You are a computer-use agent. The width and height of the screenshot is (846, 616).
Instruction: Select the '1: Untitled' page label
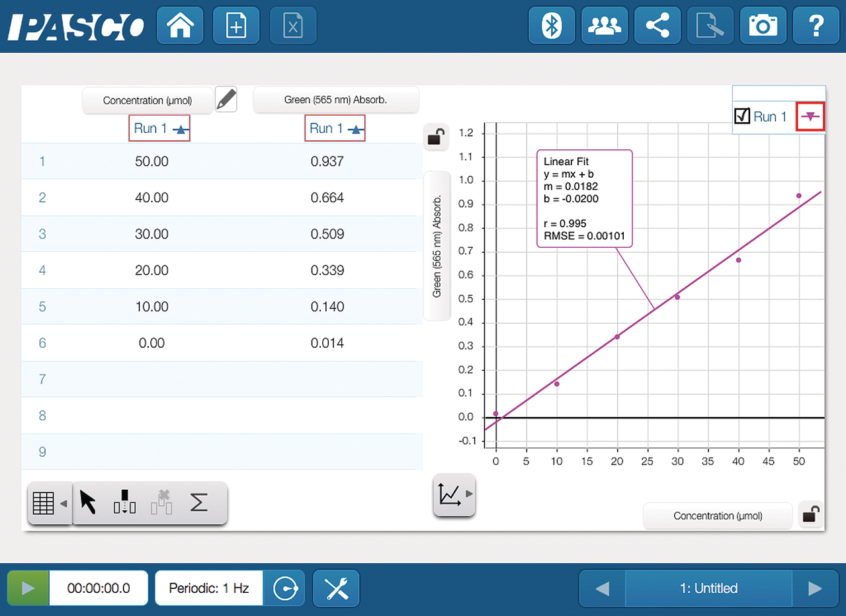[x=708, y=588]
